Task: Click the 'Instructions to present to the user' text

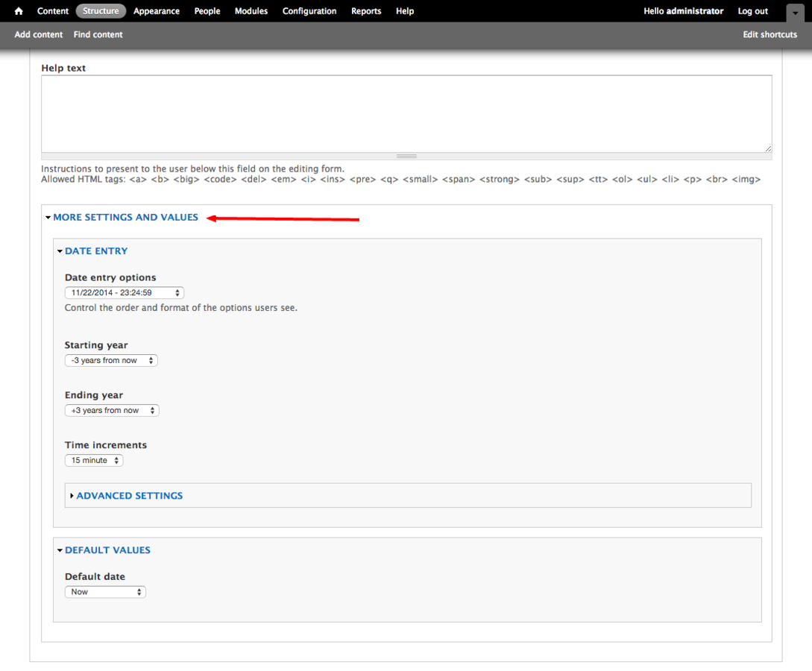Action: (192, 168)
